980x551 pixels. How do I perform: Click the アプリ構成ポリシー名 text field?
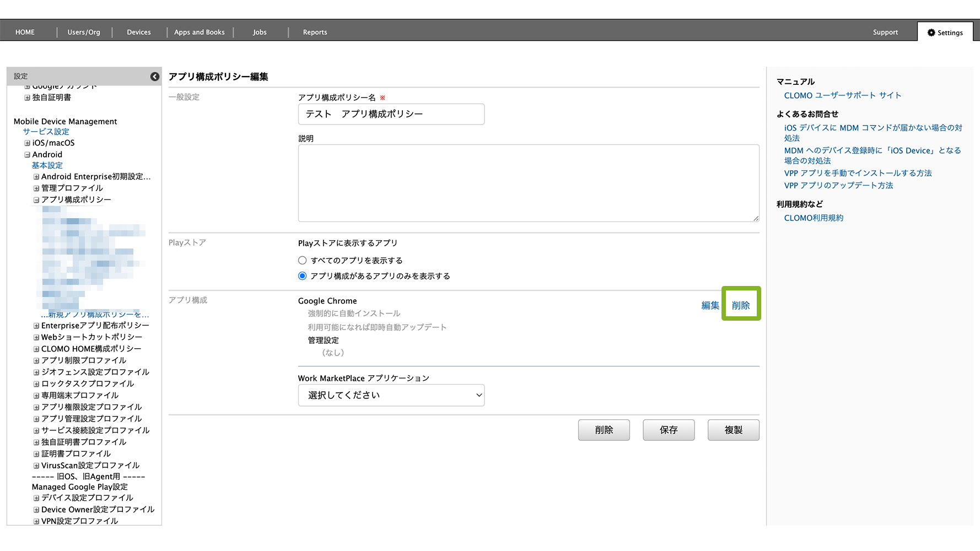pos(391,114)
